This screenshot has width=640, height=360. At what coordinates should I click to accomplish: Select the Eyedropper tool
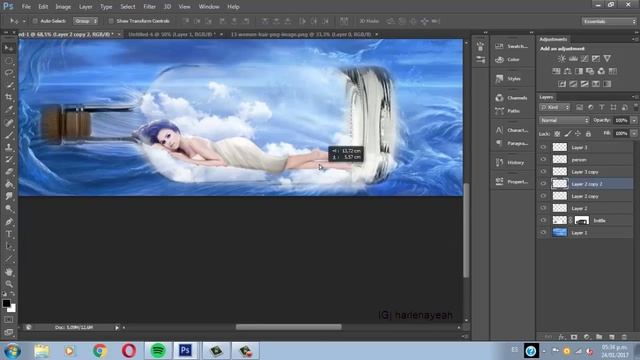point(9,109)
